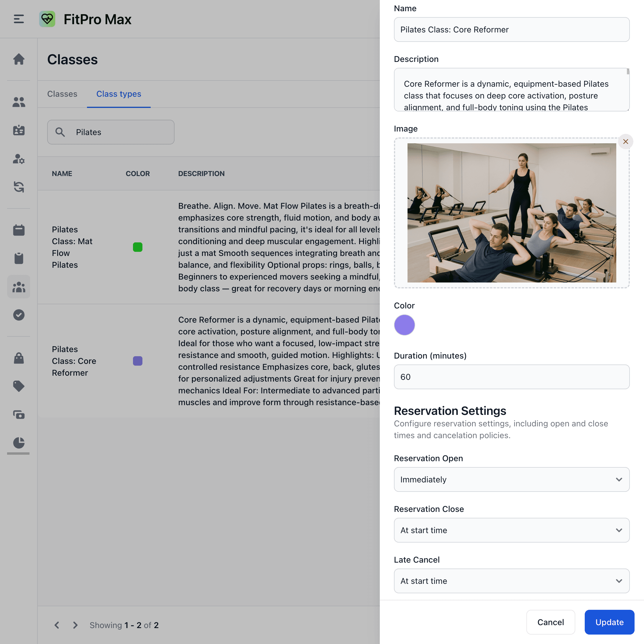
Task: Open the reports pie chart icon
Action: tap(19, 443)
